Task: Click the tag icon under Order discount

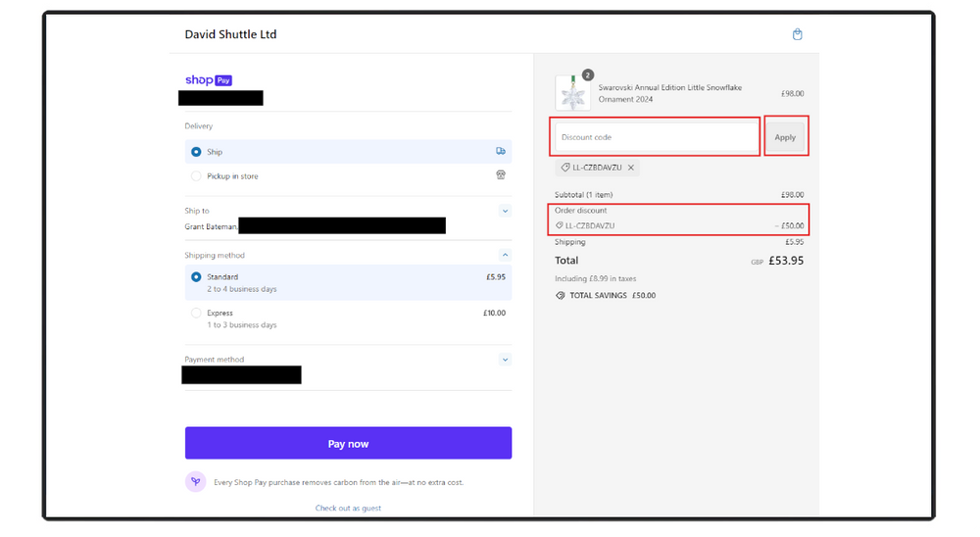Action: 560,226
